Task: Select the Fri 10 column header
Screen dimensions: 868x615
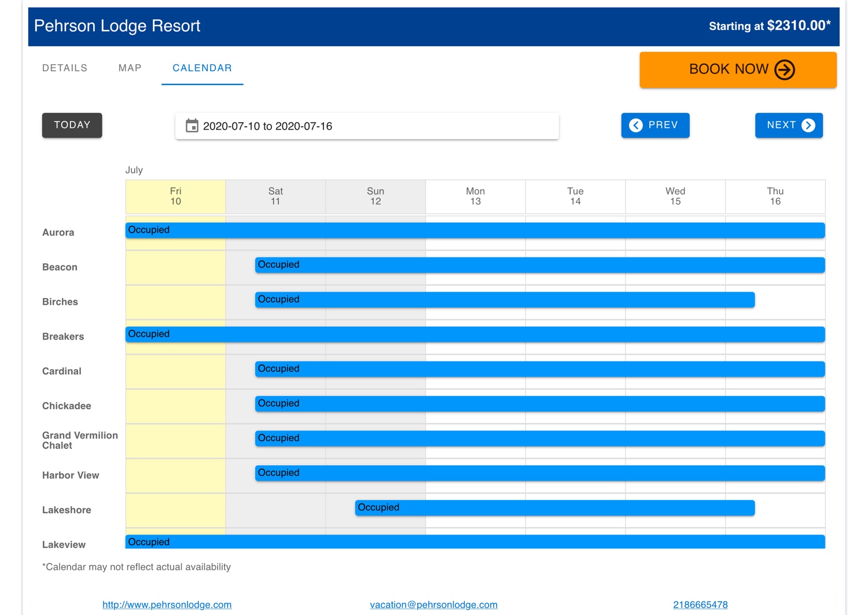Action: click(x=175, y=196)
